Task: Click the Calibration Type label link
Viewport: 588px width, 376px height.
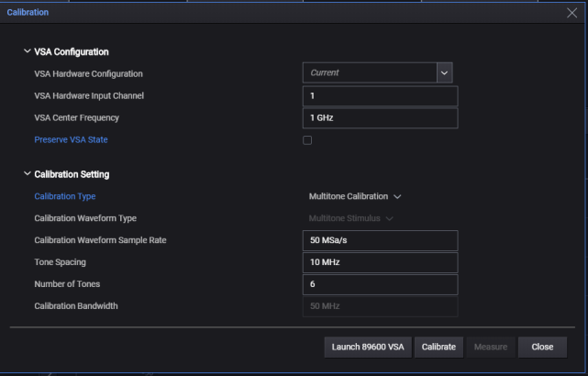Action: pyautogui.click(x=65, y=196)
